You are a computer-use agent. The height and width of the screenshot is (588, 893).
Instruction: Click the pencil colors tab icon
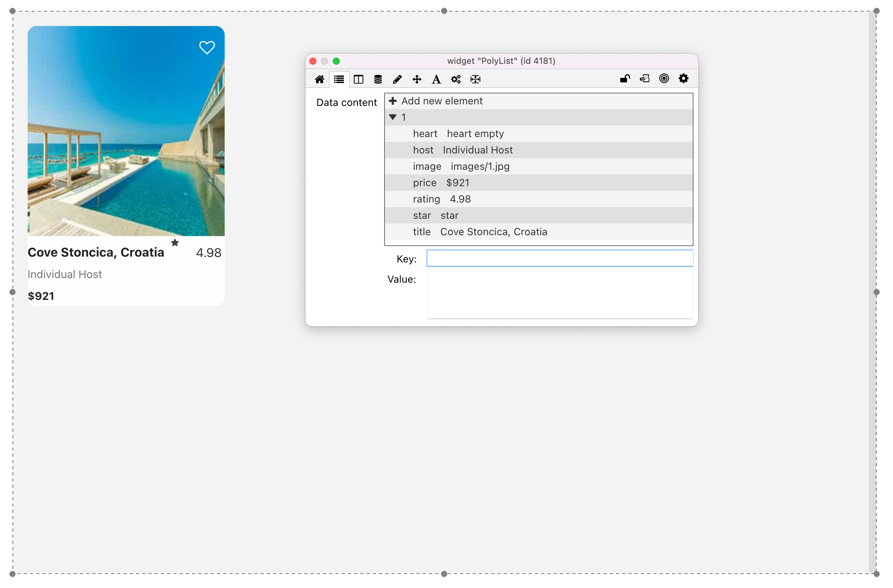397,79
